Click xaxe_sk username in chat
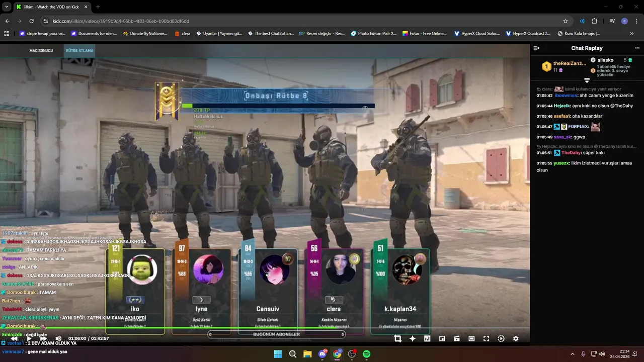Viewport: 644px width, 362px height. click(x=562, y=137)
